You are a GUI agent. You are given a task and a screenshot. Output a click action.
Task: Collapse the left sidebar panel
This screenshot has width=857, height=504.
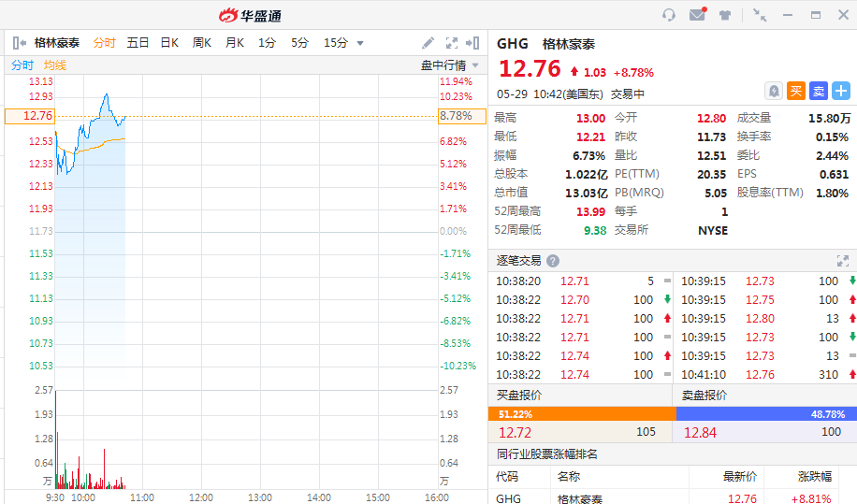pyautogui.click(x=18, y=43)
